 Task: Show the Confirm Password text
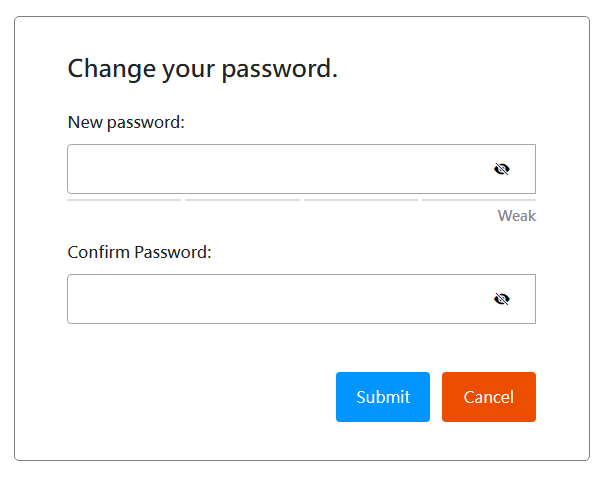point(502,299)
